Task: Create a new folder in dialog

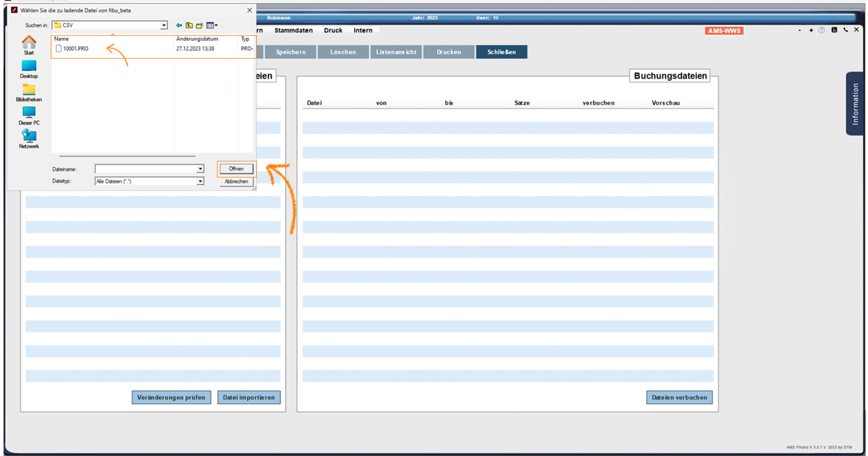Action: tap(199, 25)
